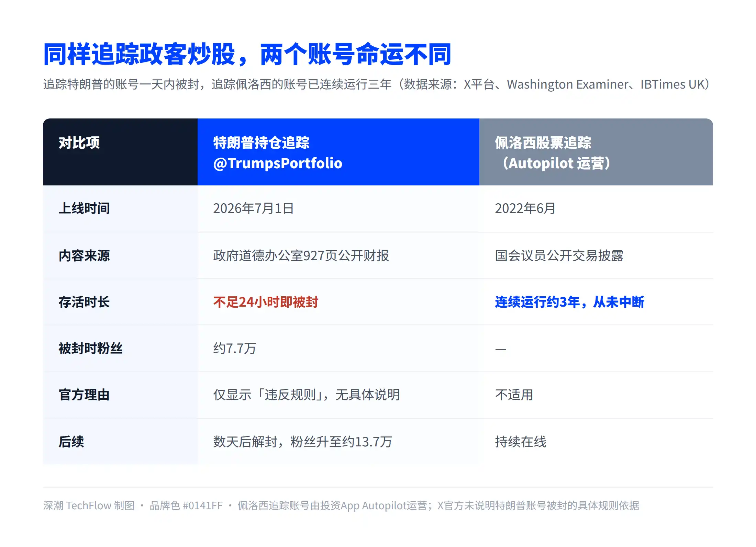This screenshot has width=756, height=547.
Task: Click the @TrumpsPortfolio column header
Action: coord(338,152)
